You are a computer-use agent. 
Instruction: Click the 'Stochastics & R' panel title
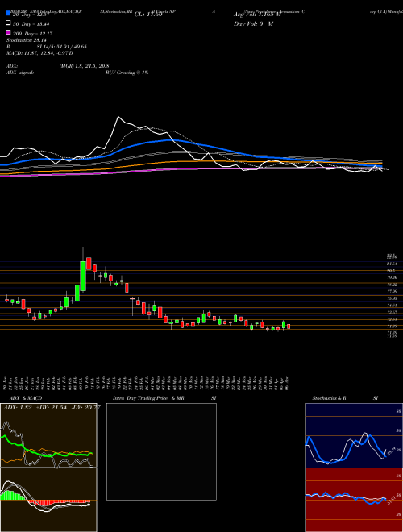point(330,398)
